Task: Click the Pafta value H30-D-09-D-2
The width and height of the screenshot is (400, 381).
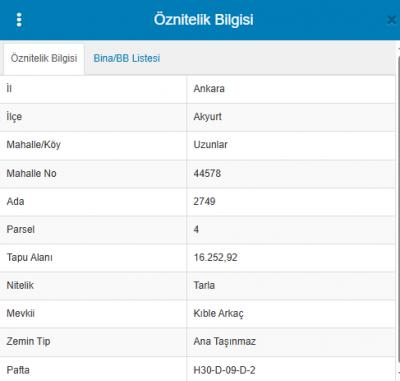Action: [224, 370]
